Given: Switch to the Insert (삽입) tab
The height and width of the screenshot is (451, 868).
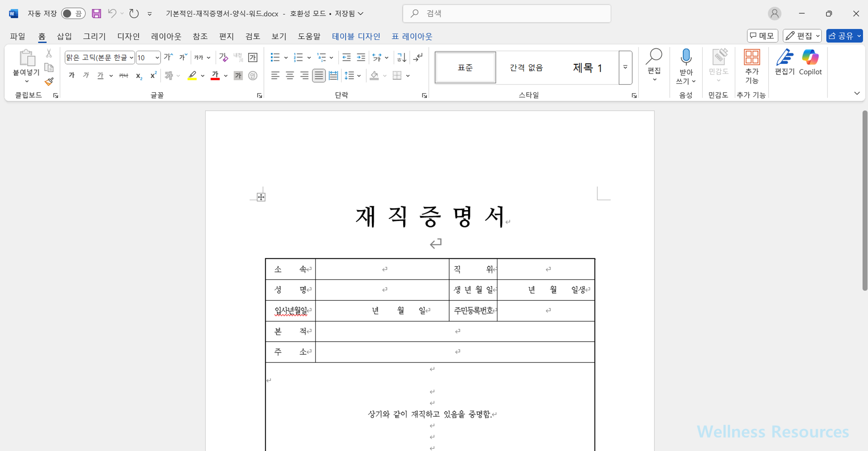Looking at the screenshot, I should pos(65,36).
